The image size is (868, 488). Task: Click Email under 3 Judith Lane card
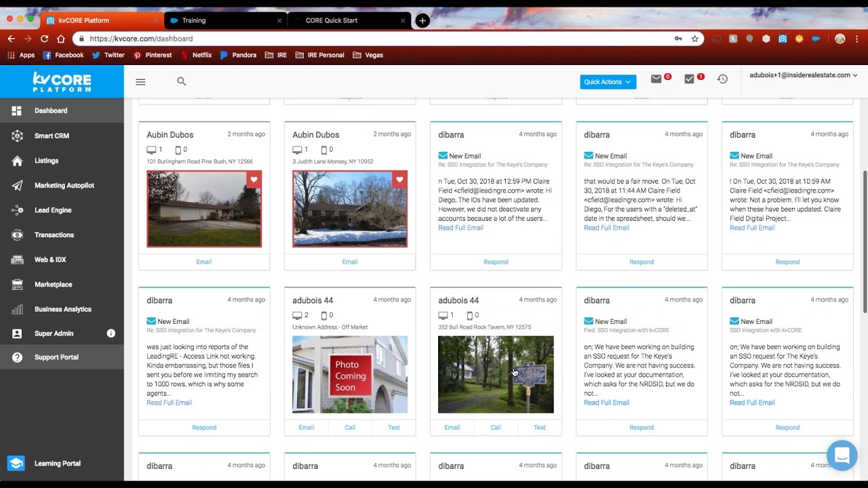350,262
